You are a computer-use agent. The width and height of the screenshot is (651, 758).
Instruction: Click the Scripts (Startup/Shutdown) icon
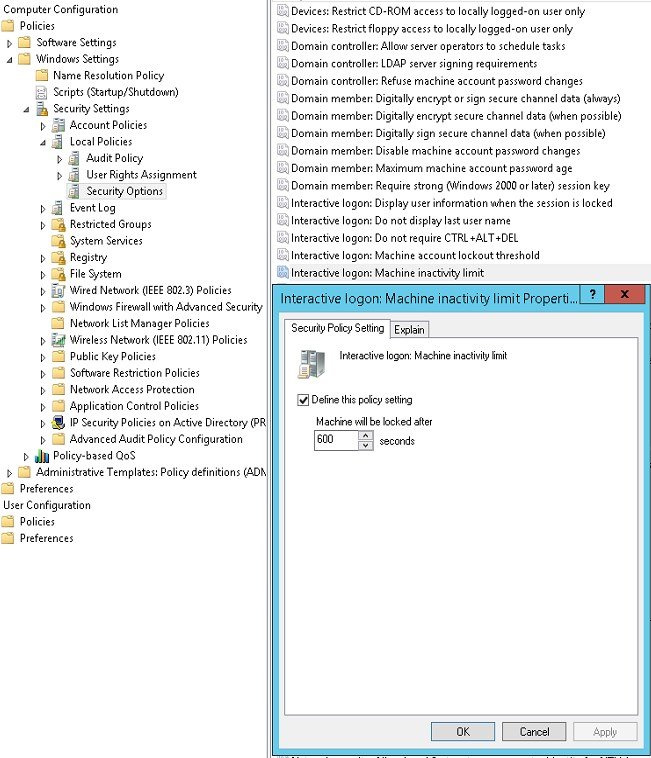(42, 92)
